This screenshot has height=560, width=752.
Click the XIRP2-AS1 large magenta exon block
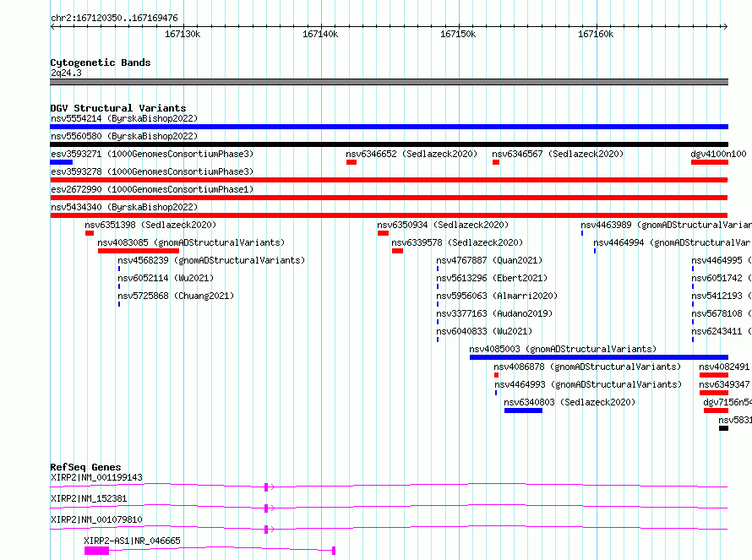tap(97, 551)
